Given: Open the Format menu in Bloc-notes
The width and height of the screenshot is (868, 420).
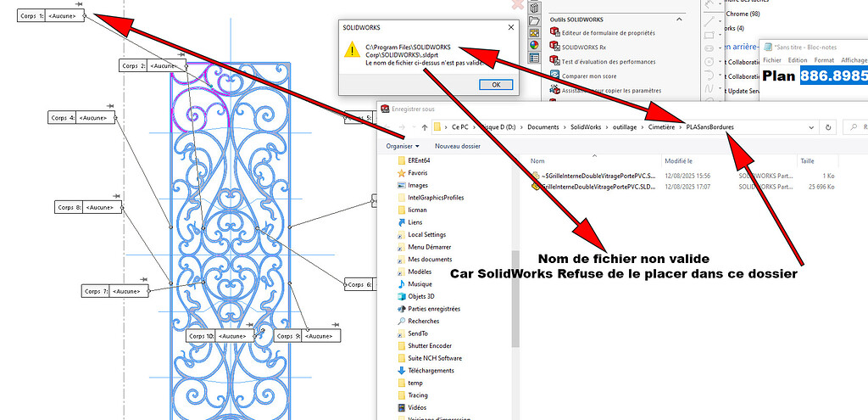Looking at the screenshot, I should (823, 60).
